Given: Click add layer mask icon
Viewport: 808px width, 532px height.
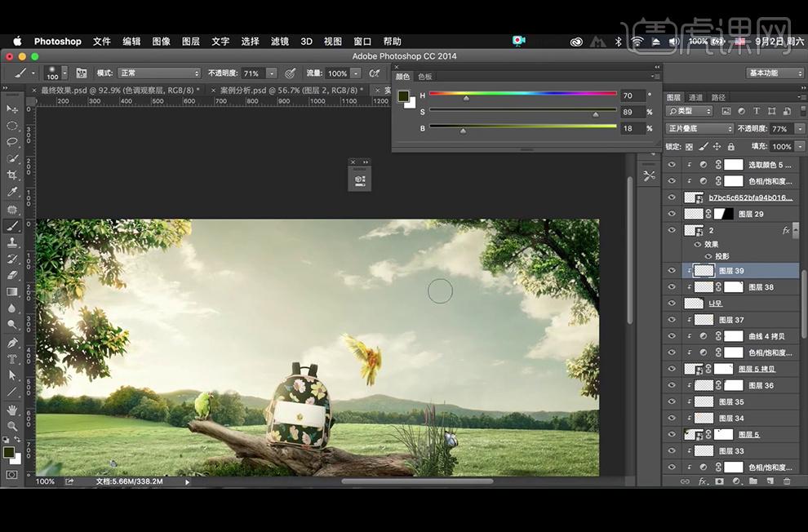Looking at the screenshot, I should tap(719, 481).
